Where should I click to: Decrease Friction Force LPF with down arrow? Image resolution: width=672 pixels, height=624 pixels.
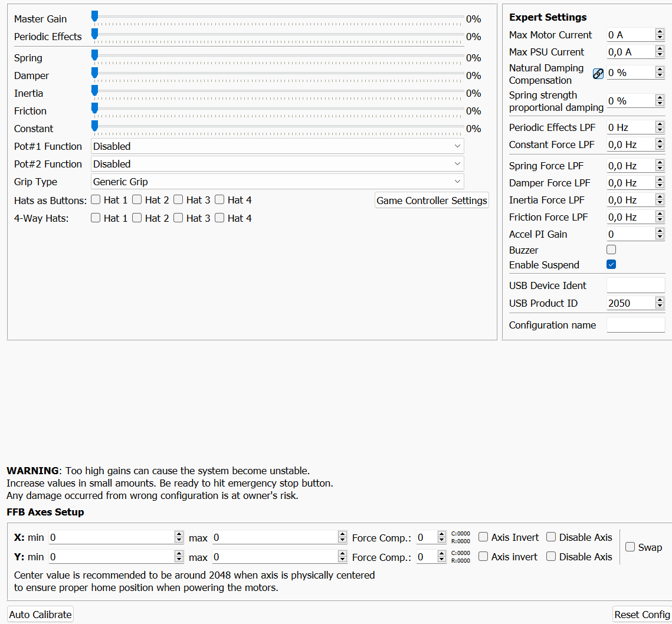660,220
